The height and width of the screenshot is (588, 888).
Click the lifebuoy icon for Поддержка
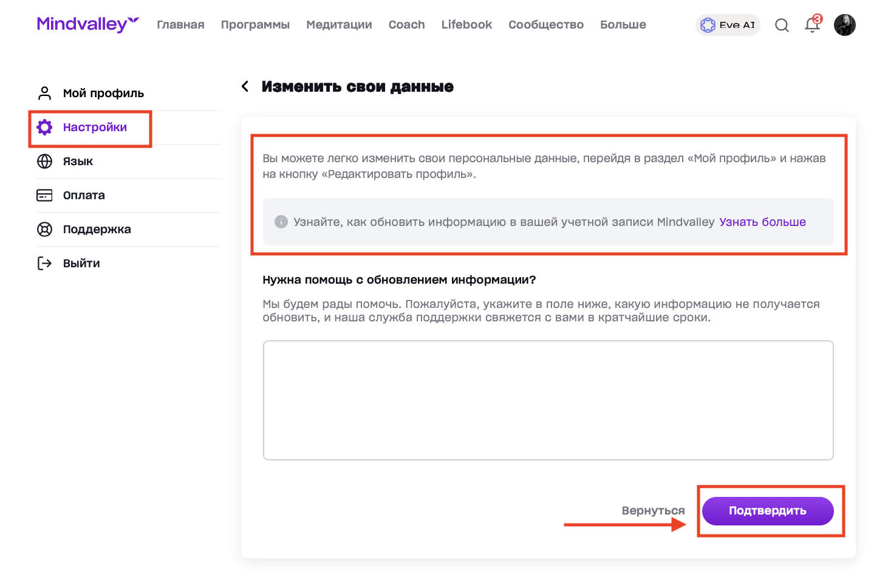(x=44, y=229)
